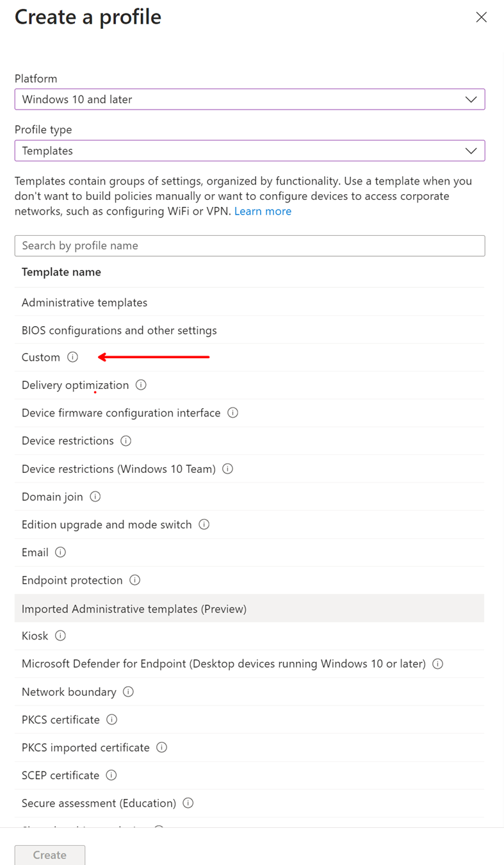
Task: Open the Learn more link
Action: (x=263, y=211)
